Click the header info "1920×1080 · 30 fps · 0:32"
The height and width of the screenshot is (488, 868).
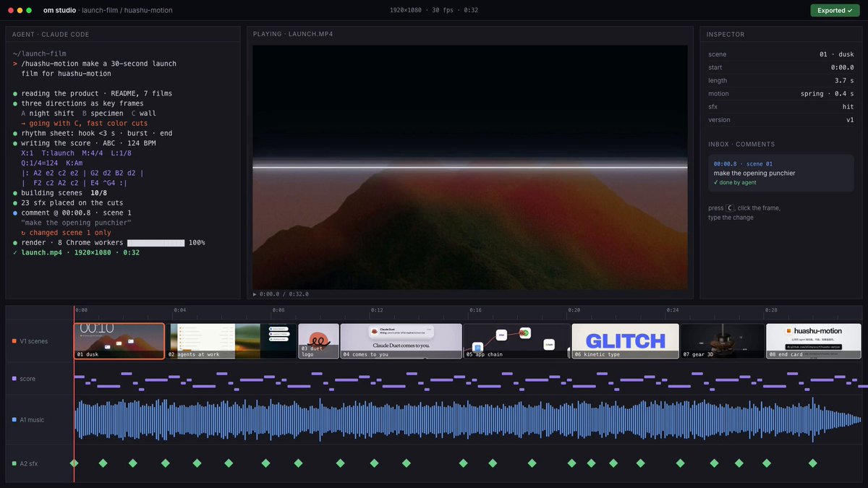434,11
